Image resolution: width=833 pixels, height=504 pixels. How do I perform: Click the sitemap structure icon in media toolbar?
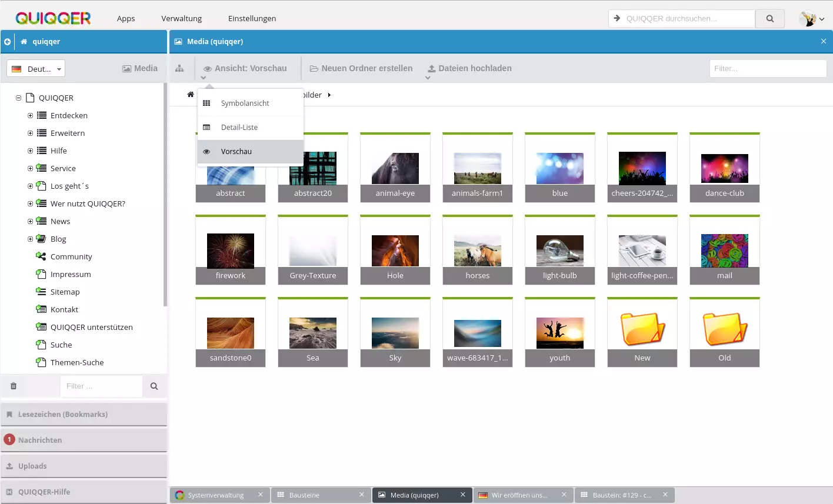click(179, 69)
